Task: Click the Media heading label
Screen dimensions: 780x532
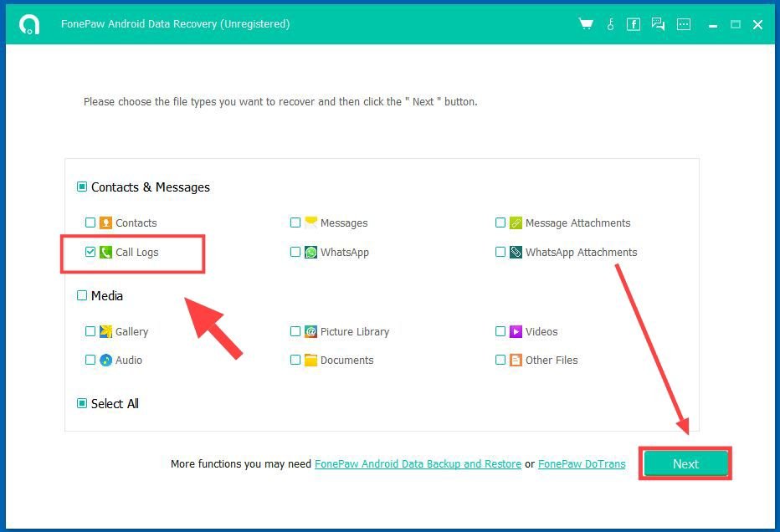Action: [x=107, y=296]
